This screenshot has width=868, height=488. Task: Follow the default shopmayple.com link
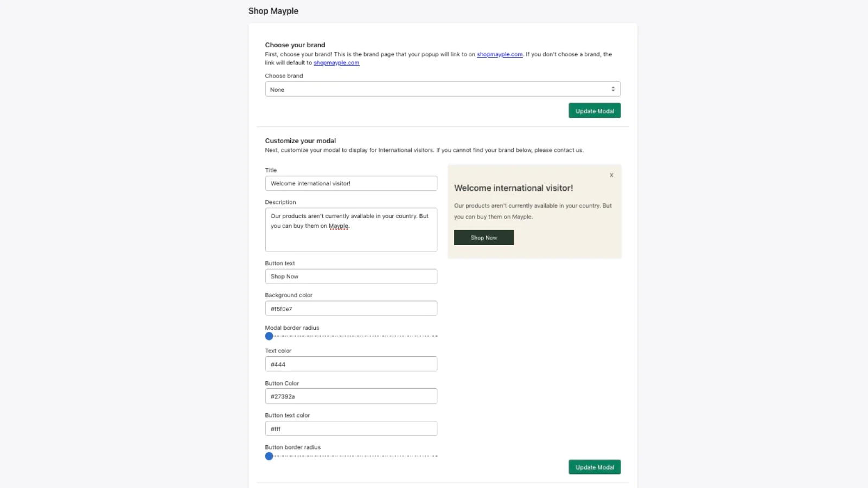coord(336,63)
